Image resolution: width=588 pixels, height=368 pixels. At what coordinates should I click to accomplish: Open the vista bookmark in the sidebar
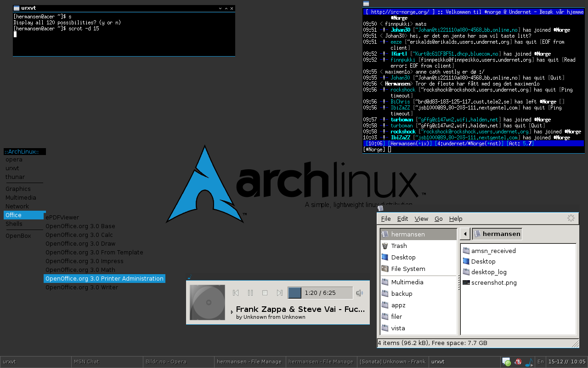tap(418, 328)
